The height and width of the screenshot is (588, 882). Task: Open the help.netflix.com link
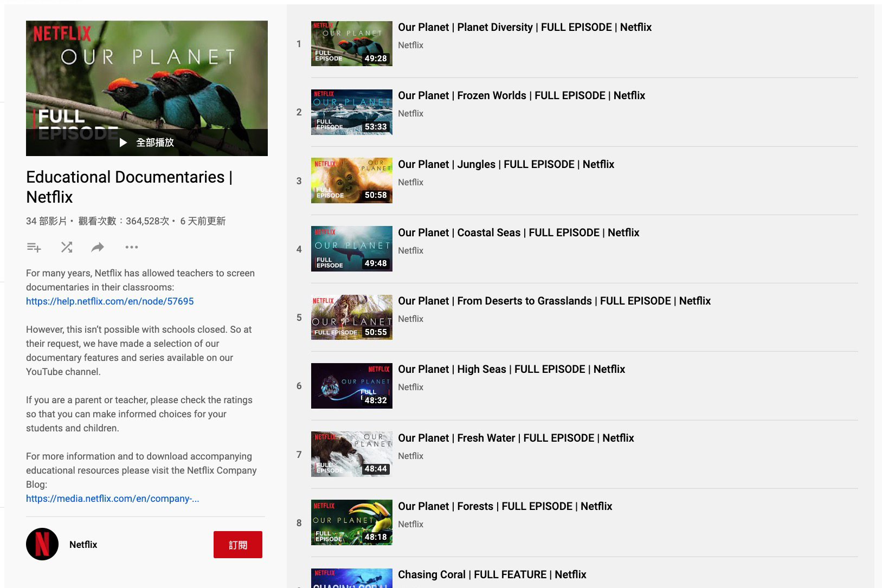110,301
